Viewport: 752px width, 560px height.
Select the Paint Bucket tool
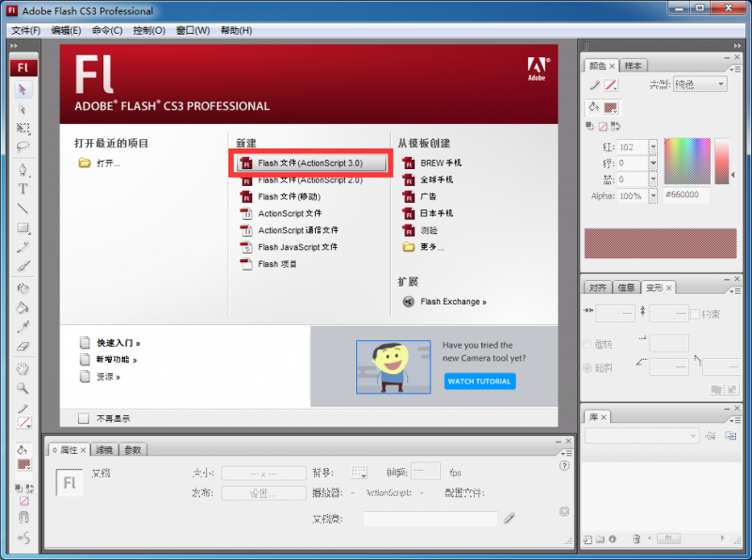(x=23, y=308)
